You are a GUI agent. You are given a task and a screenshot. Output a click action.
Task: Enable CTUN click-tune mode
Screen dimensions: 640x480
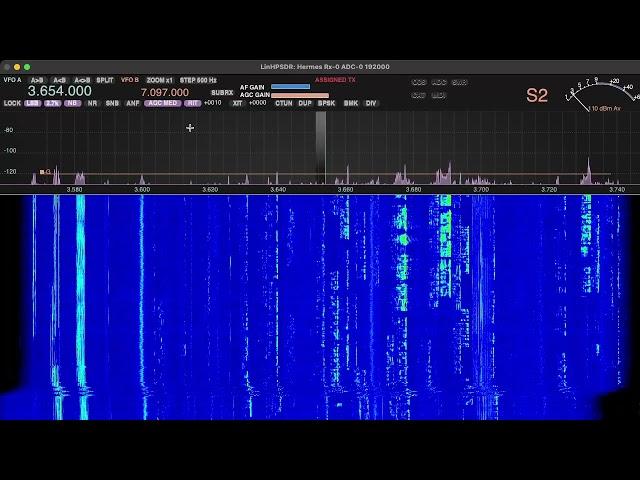(284, 103)
